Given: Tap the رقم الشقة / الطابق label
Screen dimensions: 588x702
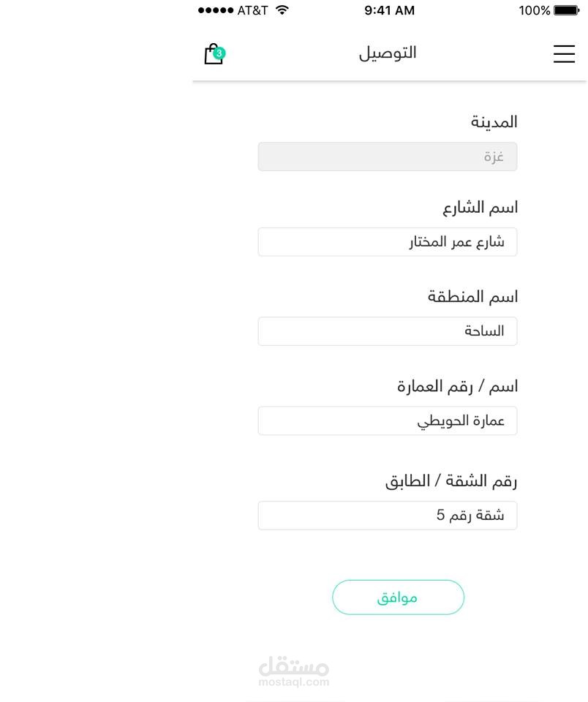Looking at the screenshot, I should [451, 481].
